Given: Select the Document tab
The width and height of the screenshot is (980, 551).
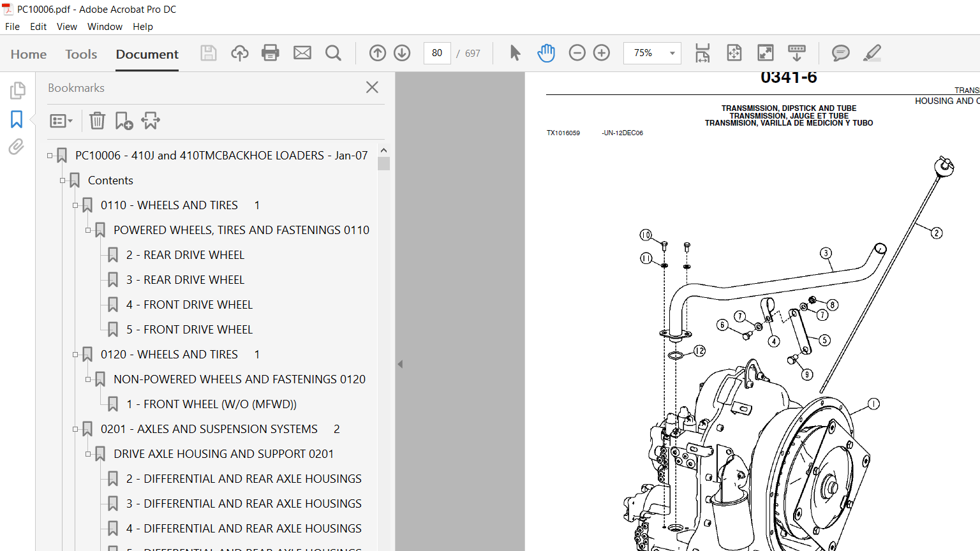Looking at the screenshot, I should (147, 54).
